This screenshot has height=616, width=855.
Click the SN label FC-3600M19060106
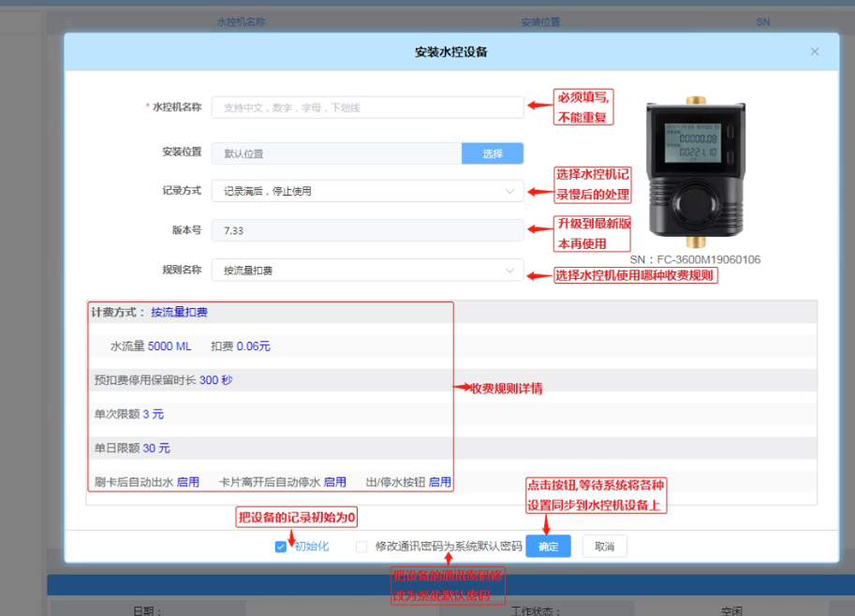tap(695, 259)
